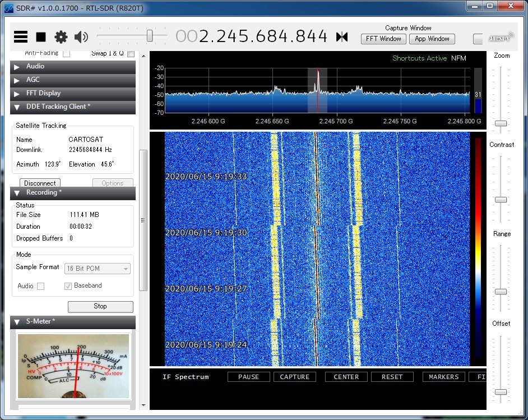Switch to the App Window view

pos(432,39)
